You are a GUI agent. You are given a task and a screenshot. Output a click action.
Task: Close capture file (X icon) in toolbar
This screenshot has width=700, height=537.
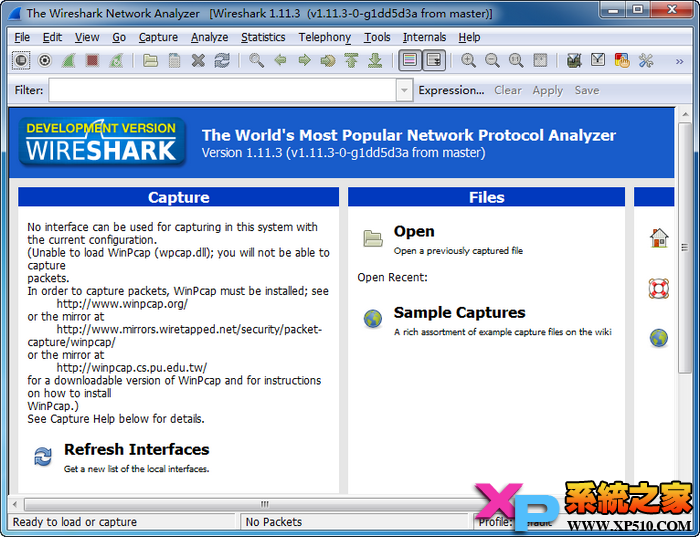(198, 60)
